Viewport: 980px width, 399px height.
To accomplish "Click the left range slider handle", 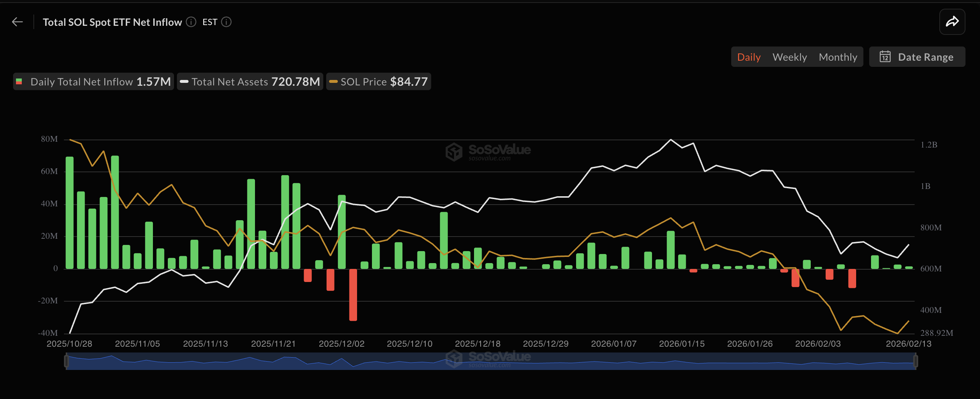I will [x=66, y=360].
